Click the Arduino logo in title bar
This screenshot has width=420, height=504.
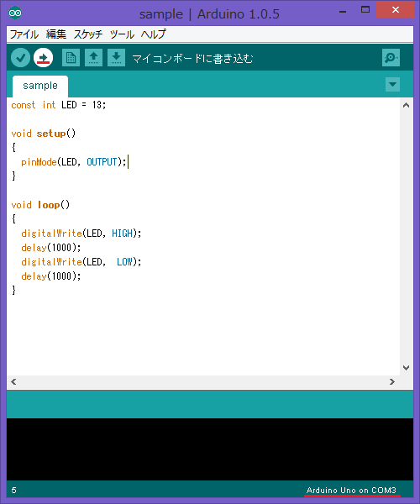(15, 13)
